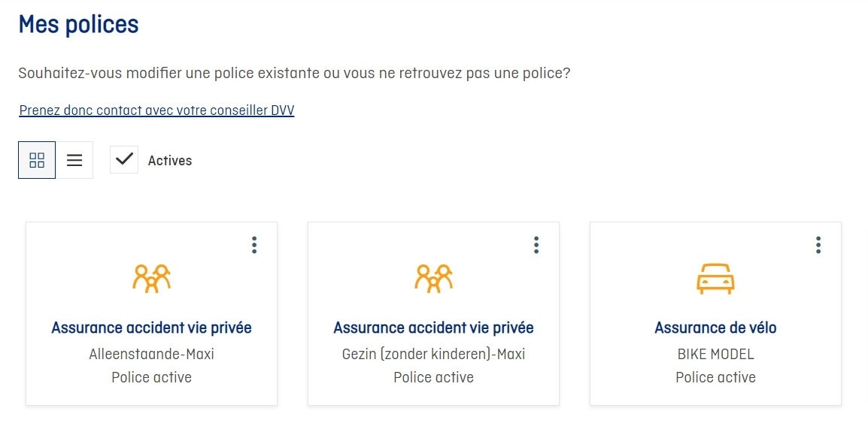Open options menu for bike insurance card
Image resolution: width=868 pixels, height=423 pixels.
[x=818, y=245]
